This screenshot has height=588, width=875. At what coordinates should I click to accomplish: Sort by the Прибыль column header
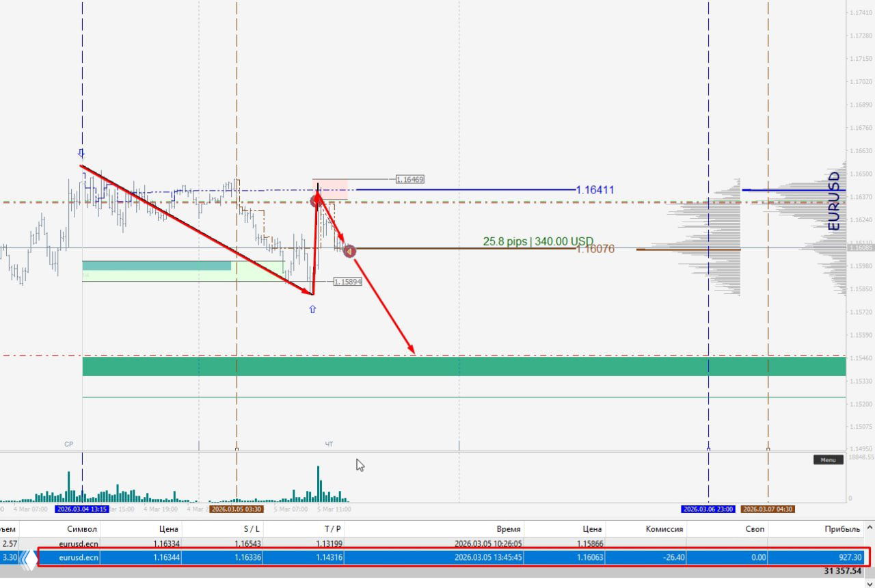coord(842,529)
